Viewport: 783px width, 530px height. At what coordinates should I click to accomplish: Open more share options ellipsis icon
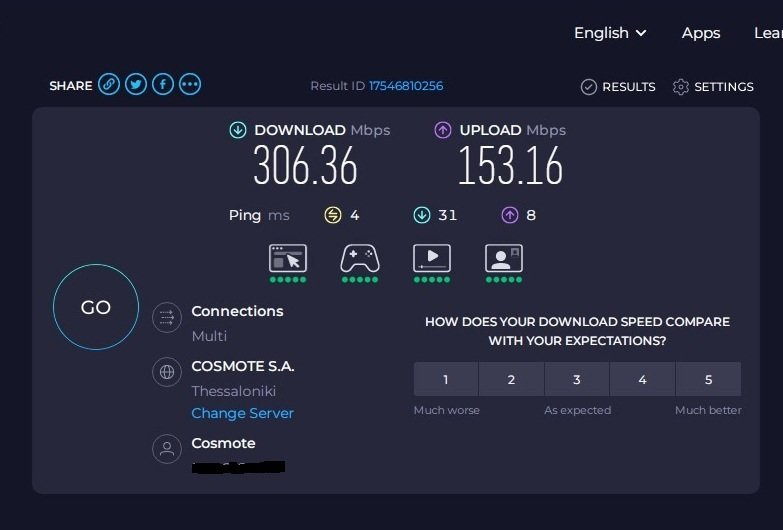(x=190, y=84)
